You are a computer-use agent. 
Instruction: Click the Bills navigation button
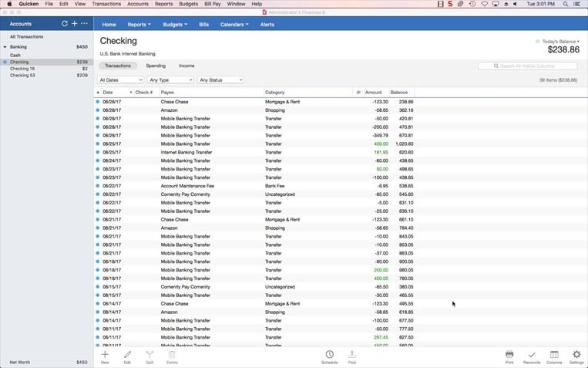tap(204, 25)
